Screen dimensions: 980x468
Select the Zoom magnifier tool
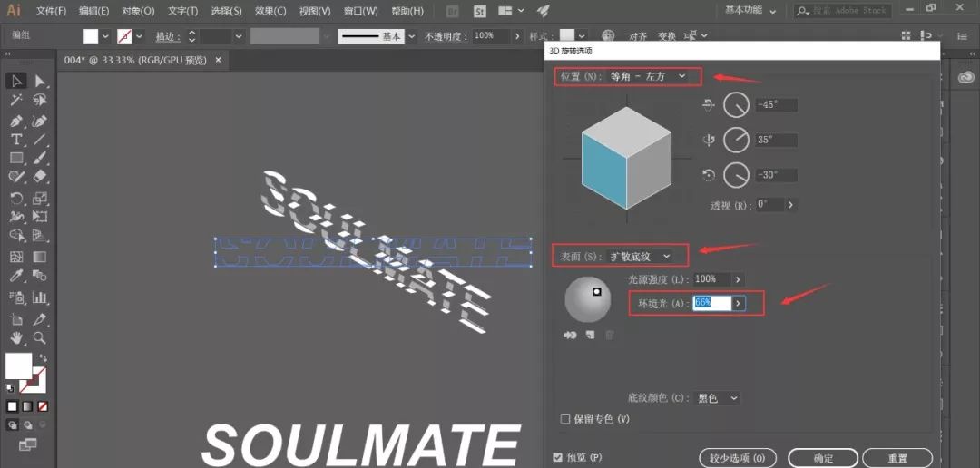40,337
